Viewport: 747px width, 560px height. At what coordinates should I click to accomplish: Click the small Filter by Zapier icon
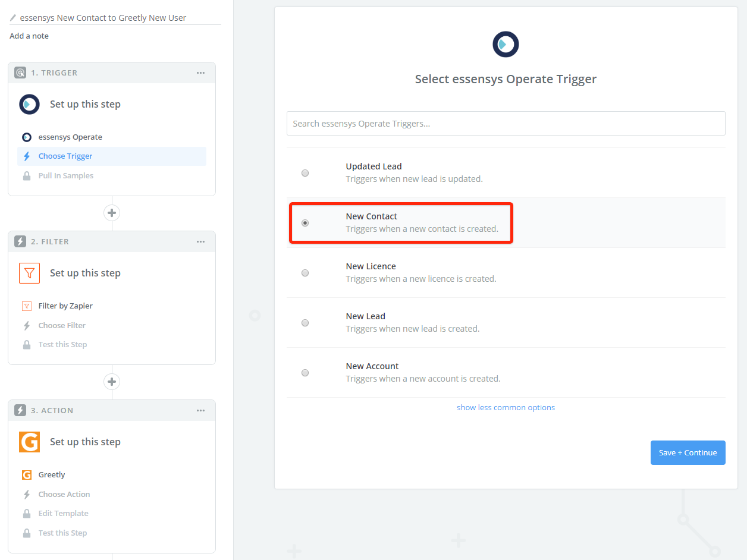pos(26,306)
